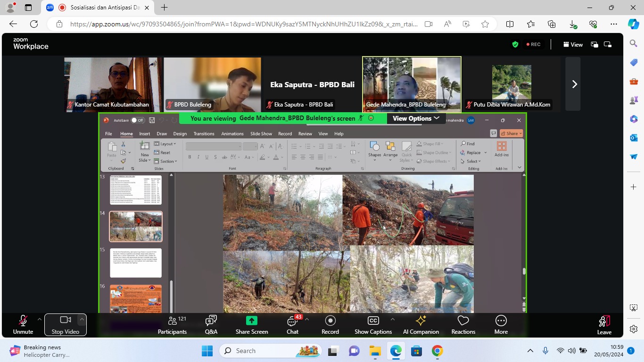Click the PowerPoint Save icon
This screenshot has height=362, width=644.
tap(152, 120)
